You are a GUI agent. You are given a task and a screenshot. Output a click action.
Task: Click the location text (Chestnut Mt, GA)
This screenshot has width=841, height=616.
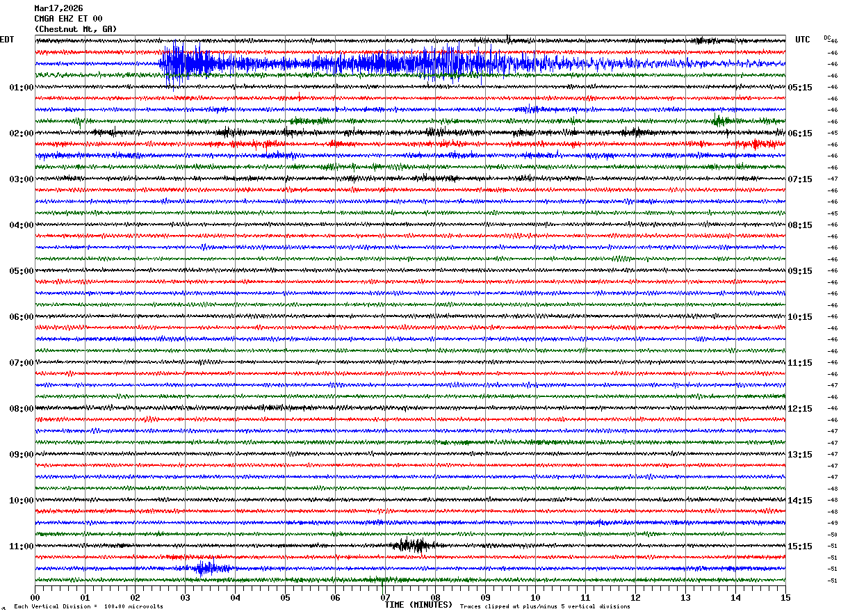pos(76,29)
